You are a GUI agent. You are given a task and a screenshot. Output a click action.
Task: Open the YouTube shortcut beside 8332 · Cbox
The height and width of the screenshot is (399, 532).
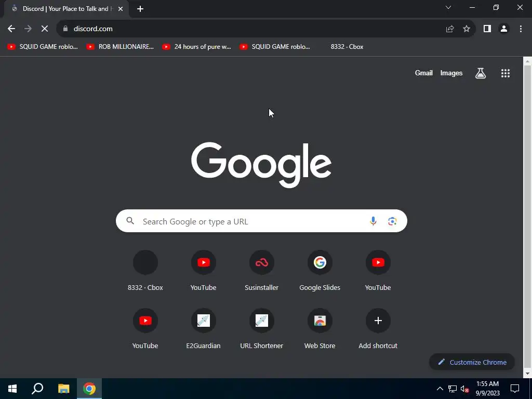click(203, 271)
